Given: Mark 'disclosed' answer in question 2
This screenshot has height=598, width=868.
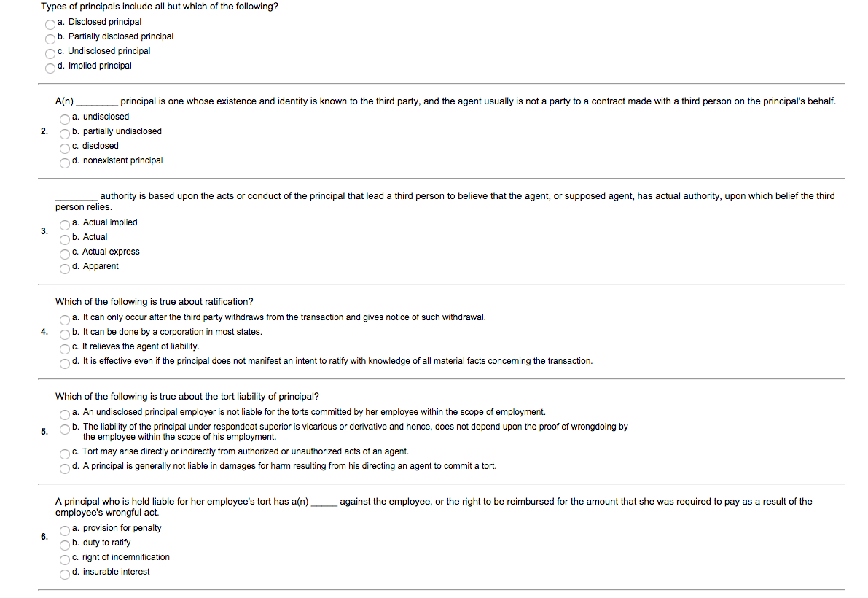Looking at the screenshot, I should point(65,148).
